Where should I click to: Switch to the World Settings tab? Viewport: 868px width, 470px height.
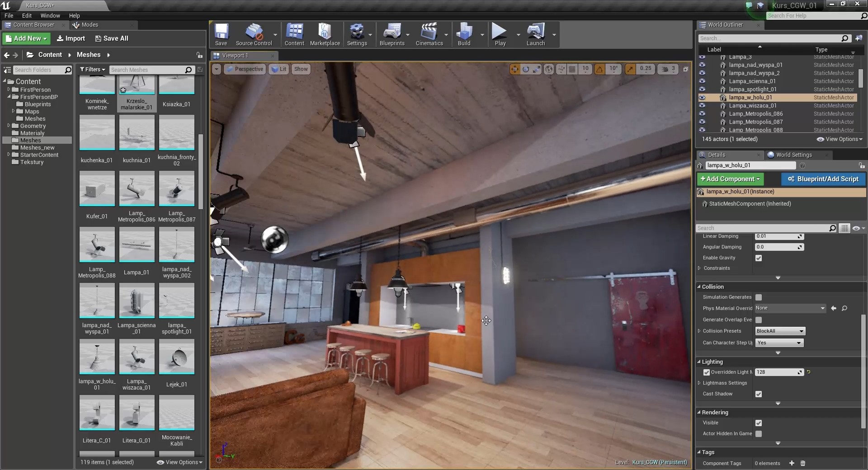click(x=793, y=155)
